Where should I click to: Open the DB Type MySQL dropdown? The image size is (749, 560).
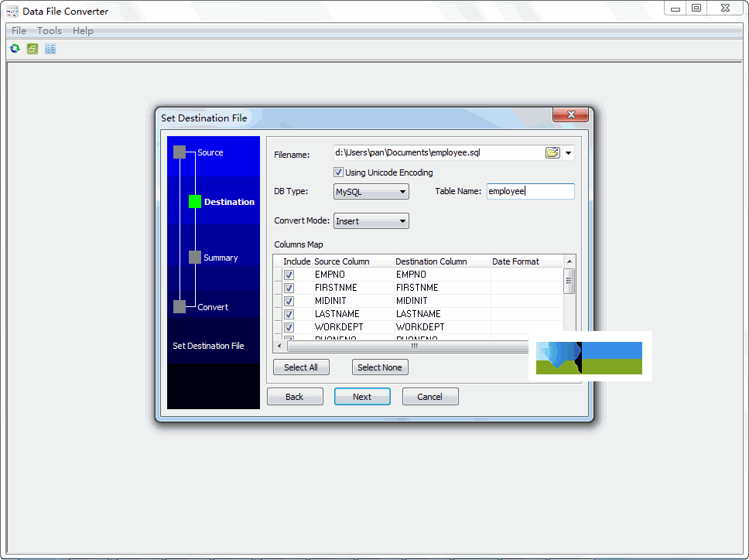371,192
